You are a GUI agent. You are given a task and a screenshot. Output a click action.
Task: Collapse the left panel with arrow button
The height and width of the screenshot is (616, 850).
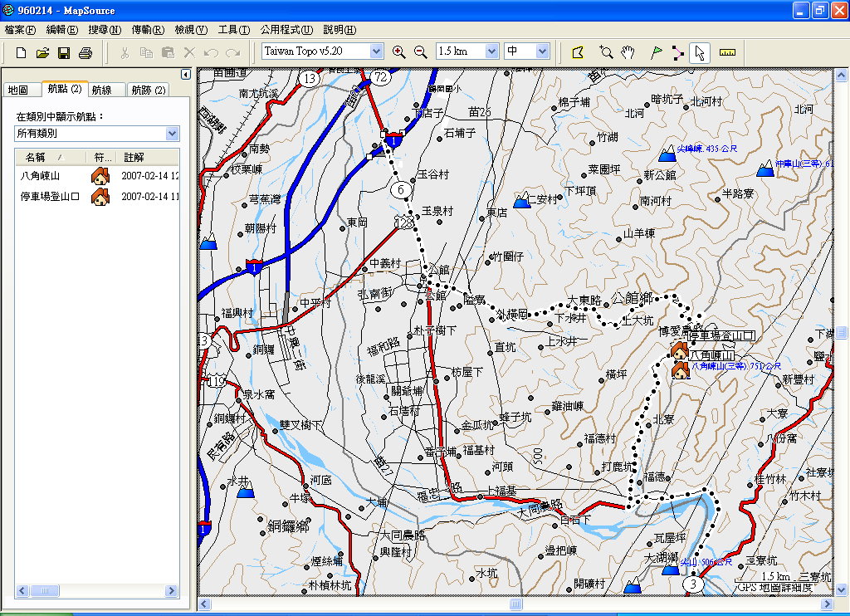coord(185,74)
